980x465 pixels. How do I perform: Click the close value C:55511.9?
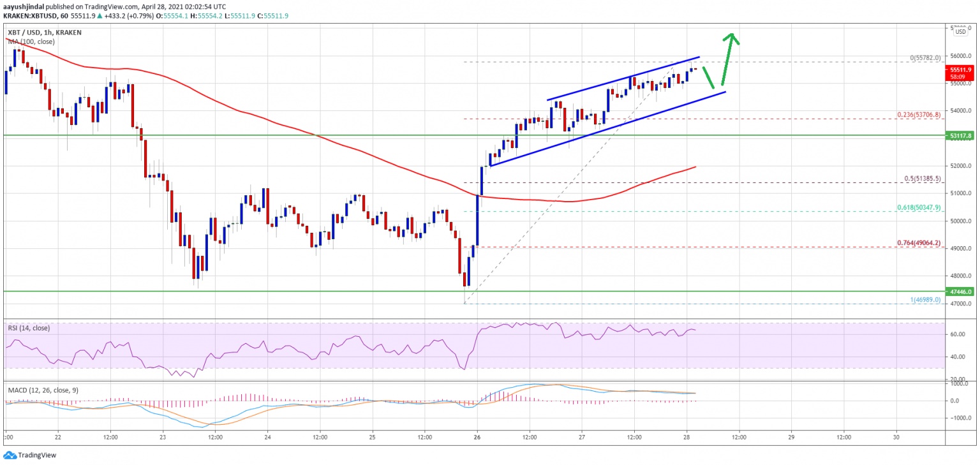click(274, 15)
